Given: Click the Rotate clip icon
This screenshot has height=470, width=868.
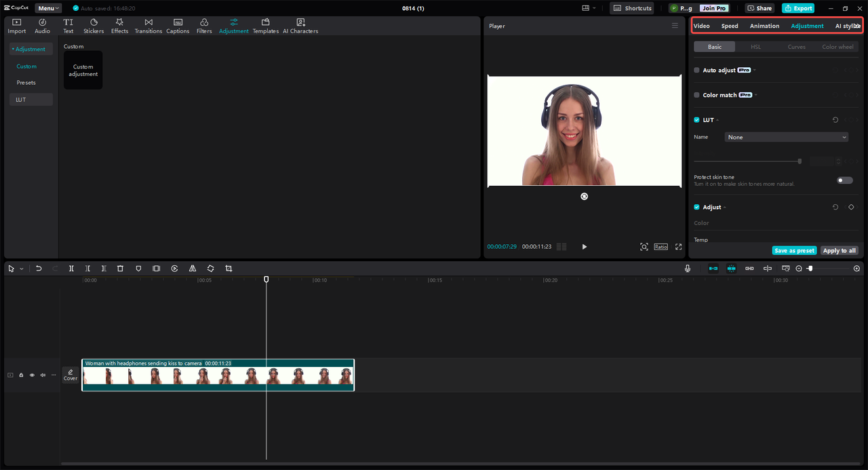Looking at the screenshot, I should [211, 269].
